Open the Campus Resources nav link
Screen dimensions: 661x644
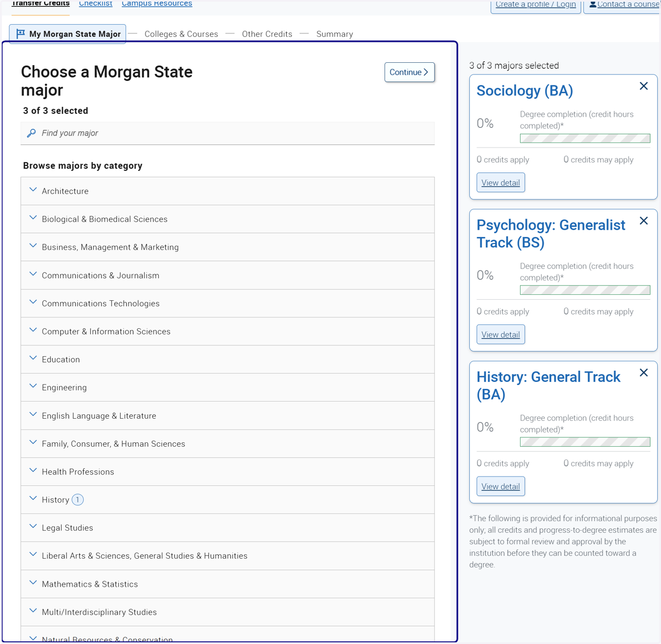pyautogui.click(x=157, y=3)
